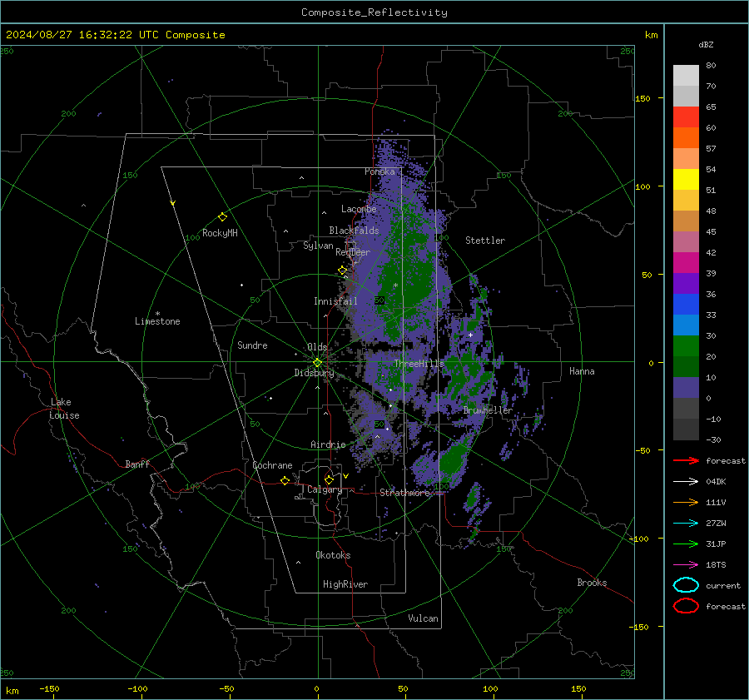Click the yellow diamond marker near RedDeer

pos(343,271)
